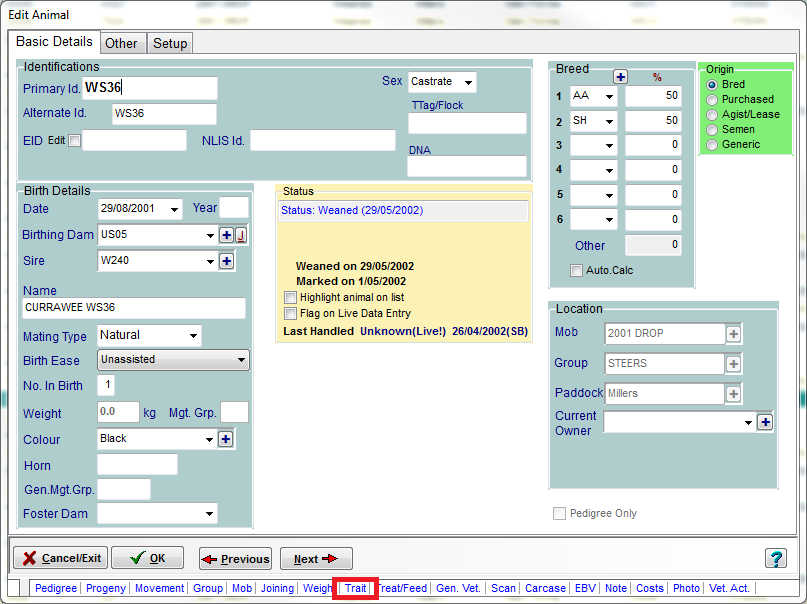807x604 pixels.
Task: Click the plus icon next to Colour
Action: click(x=226, y=439)
